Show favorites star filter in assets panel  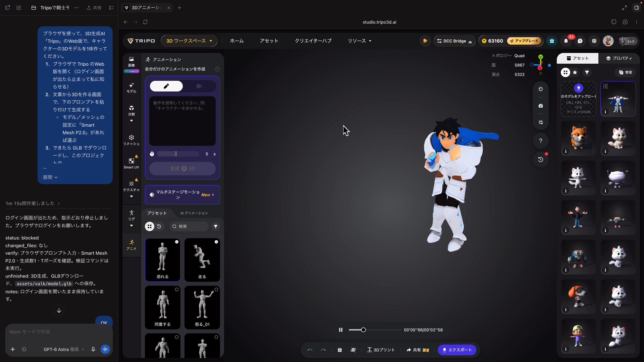tap(575, 72)
